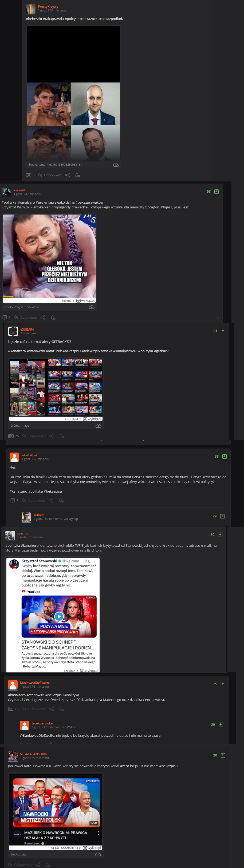The width and height of the screenshot is (244, 868).
Task: Download the image in eSUBA94's post
Action: pos(98,426)
